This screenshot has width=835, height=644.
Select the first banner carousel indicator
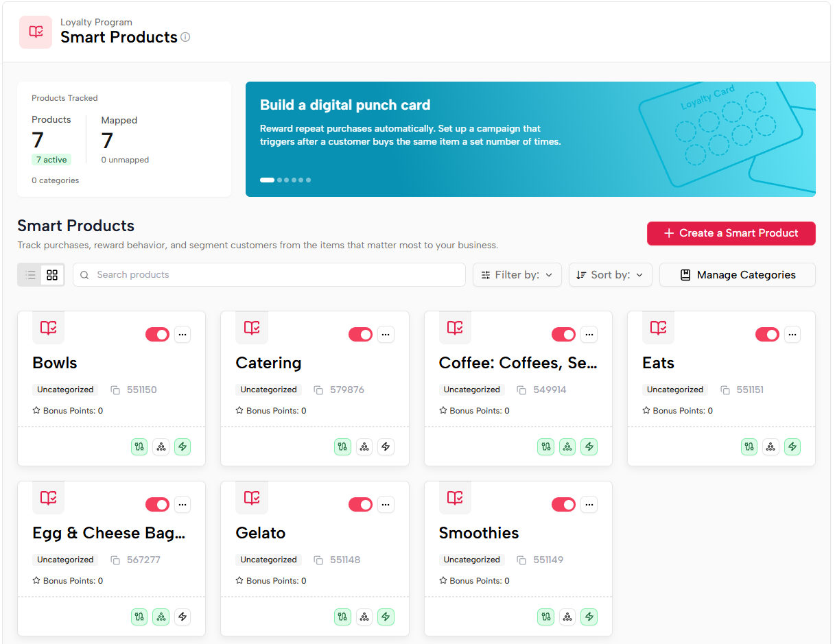tap(267, 180)
